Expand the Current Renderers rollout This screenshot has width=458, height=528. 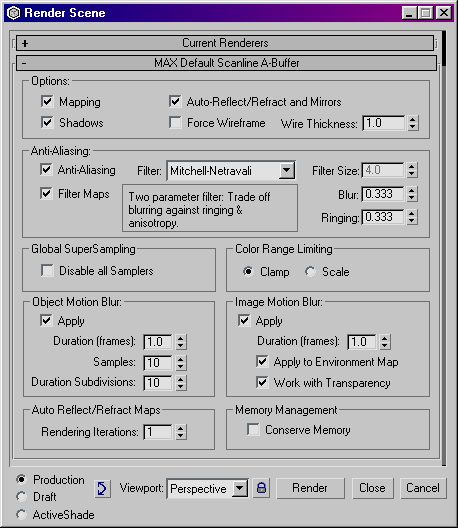click(x=225, y=43)
